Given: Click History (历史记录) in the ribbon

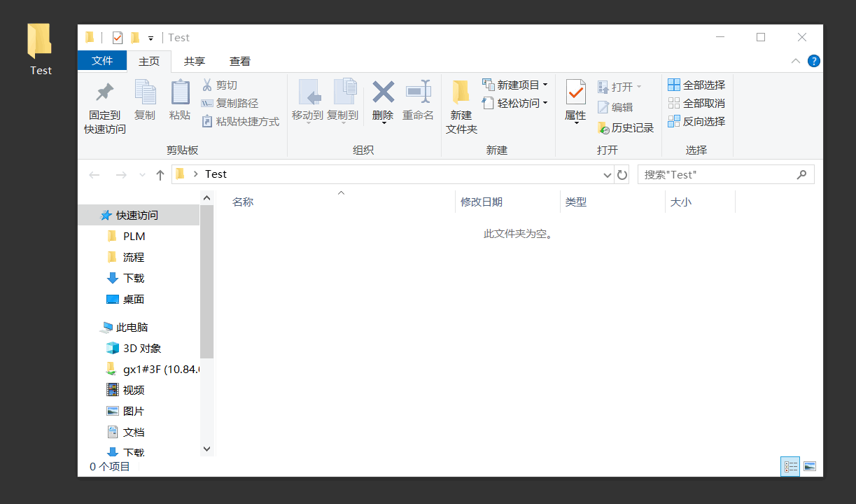Looking at the screenshot, I should pos(625,128).
